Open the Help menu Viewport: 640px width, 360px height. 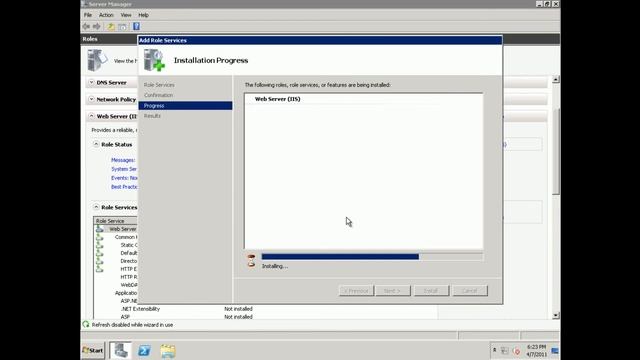(143, 15)
